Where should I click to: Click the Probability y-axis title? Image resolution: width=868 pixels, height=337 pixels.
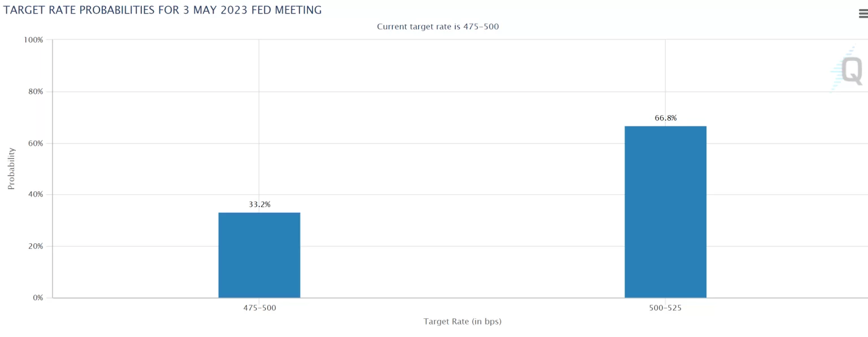(x=11, y=169)
